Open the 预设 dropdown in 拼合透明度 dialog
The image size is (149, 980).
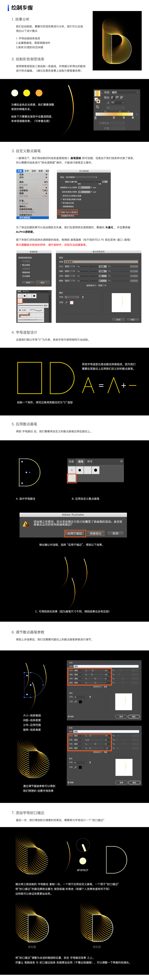tap(81, 177)
